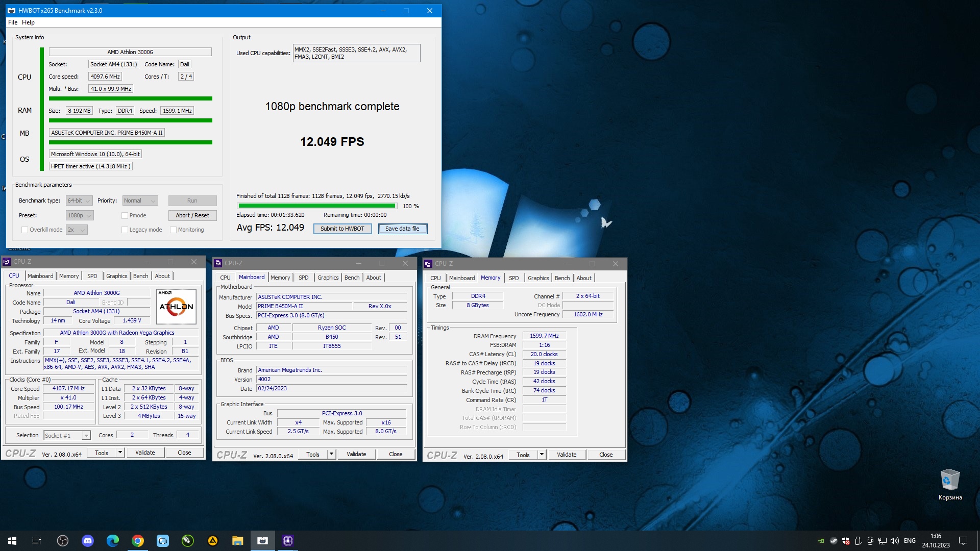Click the 12.049 FPS result text

tap(332, 142)
